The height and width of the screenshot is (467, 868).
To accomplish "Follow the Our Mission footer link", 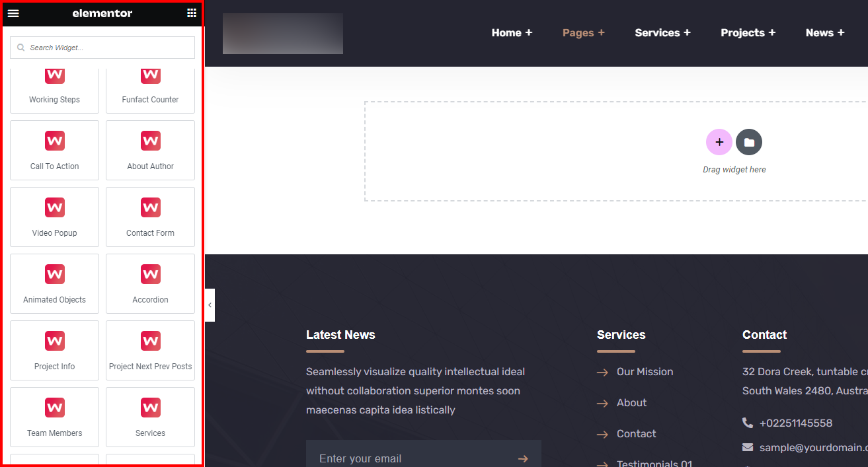I will point(645,371).
